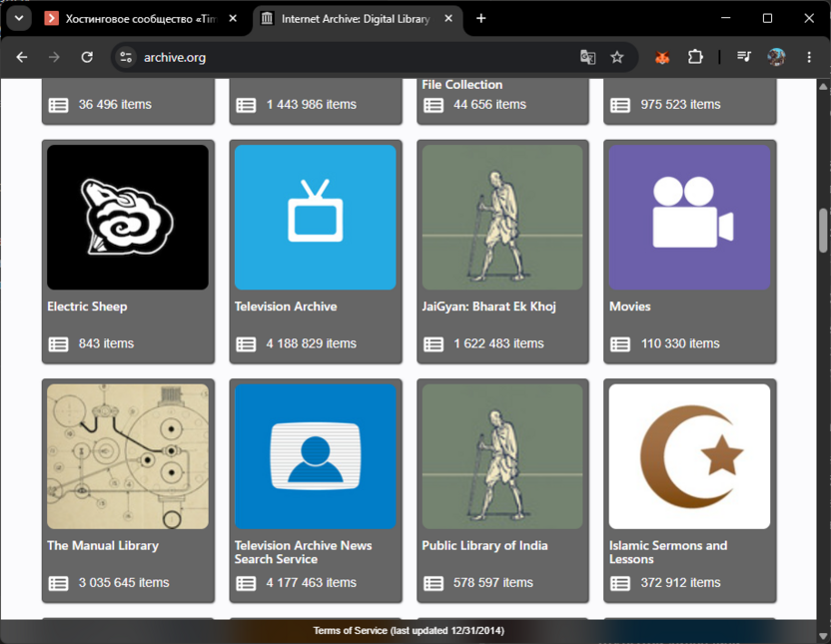This screenshot has width=831, height=644.
Task: Click list icon beside 3 035 645 items
Action: point(58,583)
